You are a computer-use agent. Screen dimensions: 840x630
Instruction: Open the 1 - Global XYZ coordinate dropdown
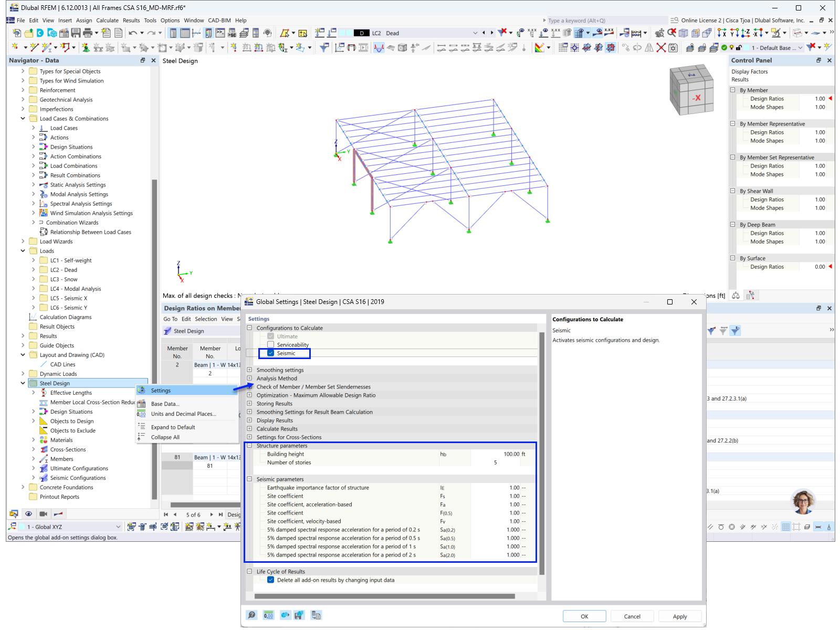[x=118, y=527]
